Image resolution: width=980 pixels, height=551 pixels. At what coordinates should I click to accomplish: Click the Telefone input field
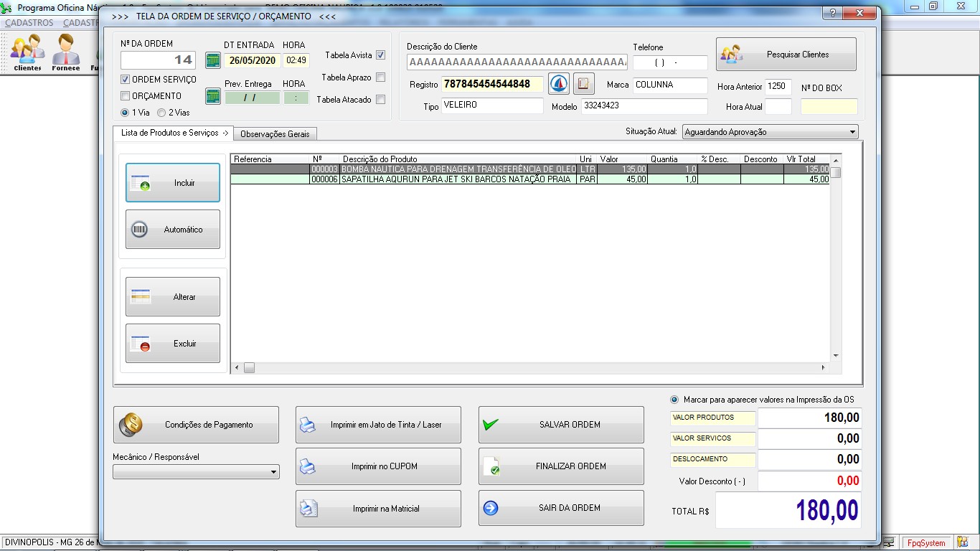(x=670, y=62)
